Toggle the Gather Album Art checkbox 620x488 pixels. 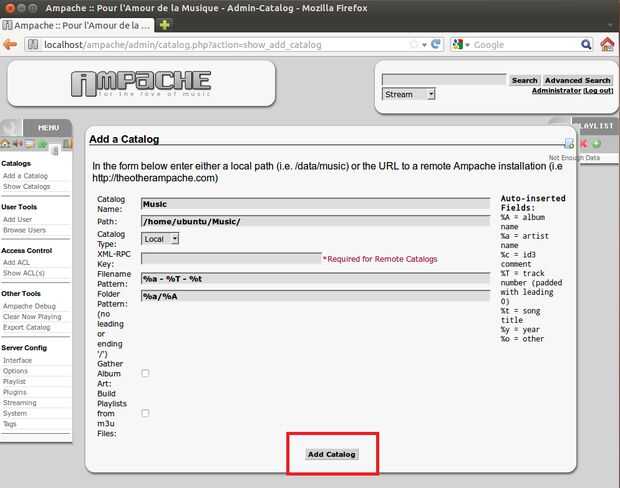coord(145,373)
